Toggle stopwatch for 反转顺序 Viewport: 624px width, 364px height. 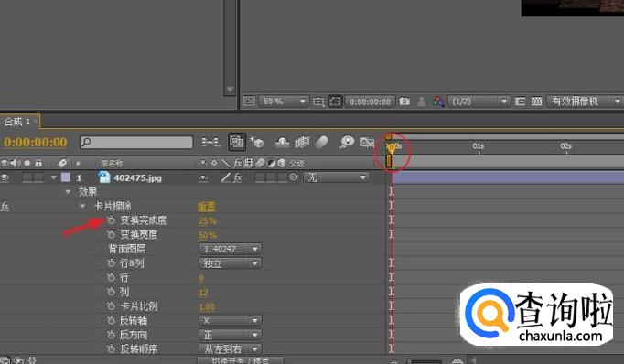(x=111, y=348)
